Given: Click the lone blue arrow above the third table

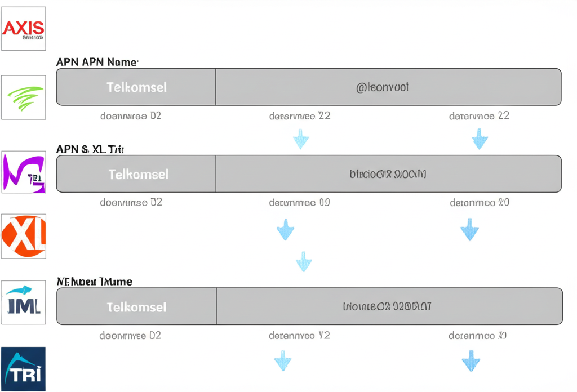Looking at the screenshot, I should coord(304,261).
